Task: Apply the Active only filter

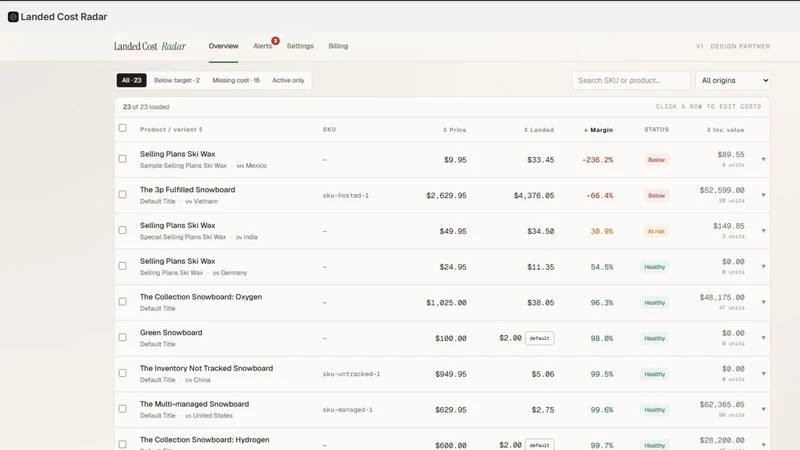Action: click(x=288, y=81)
